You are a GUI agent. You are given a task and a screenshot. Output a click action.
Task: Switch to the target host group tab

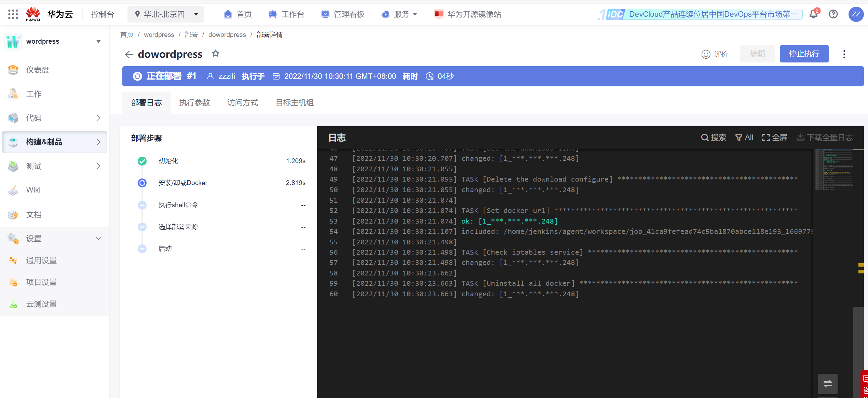click(x=295, y=102)
